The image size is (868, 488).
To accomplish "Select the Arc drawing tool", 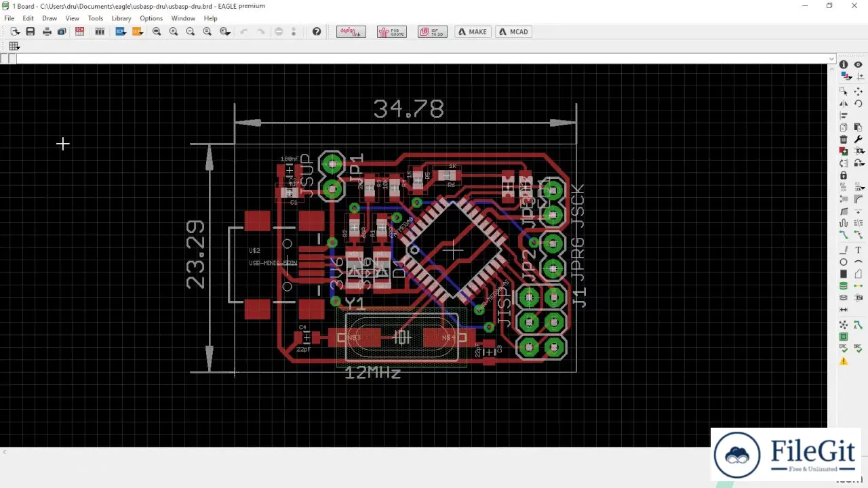I will point(858,262).
